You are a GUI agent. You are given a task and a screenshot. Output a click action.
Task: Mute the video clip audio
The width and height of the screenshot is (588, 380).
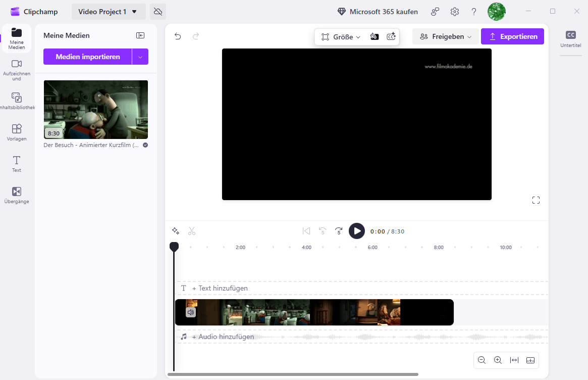tap(191, 312)
